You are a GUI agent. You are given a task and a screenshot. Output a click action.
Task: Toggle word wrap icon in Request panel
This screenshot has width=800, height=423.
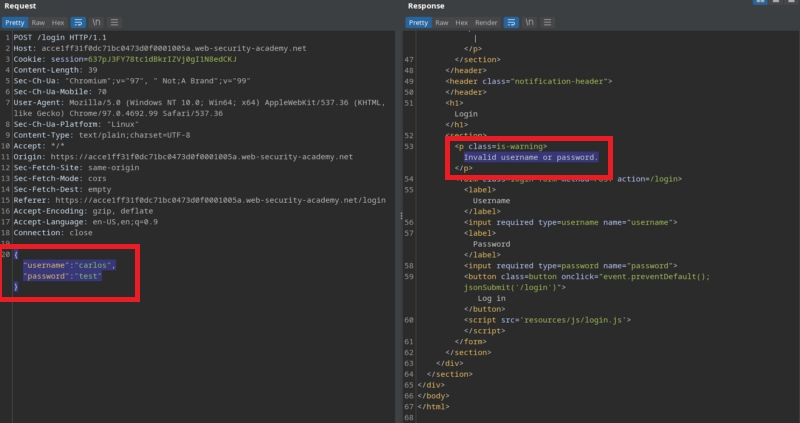coord(77,21)
